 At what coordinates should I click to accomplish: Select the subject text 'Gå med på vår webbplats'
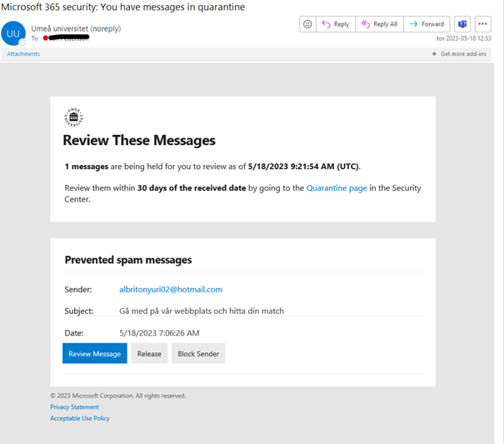[165, 312]
